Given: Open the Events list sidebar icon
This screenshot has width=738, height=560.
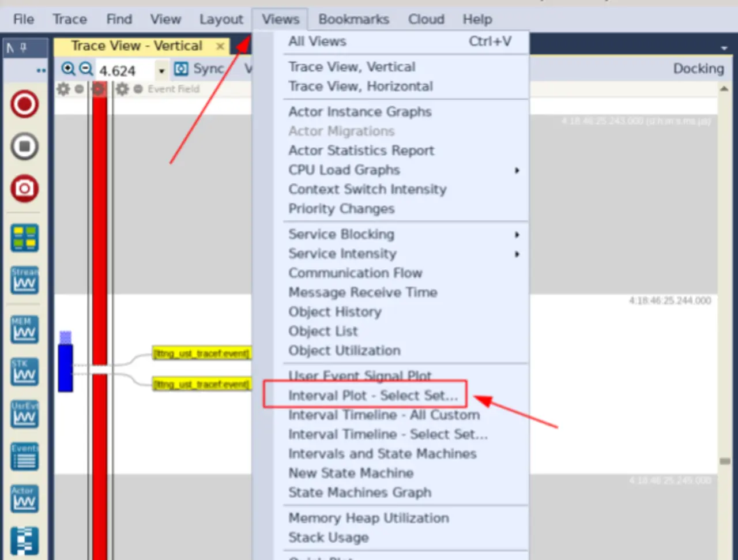Looking at the screenshot, I should coord(24,457).
